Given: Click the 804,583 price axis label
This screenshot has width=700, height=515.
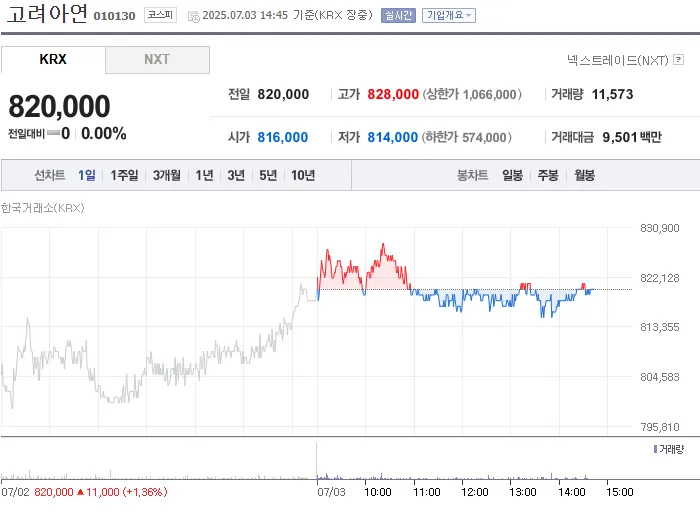Looking at the screenshot, I should [x=659, y=378].
